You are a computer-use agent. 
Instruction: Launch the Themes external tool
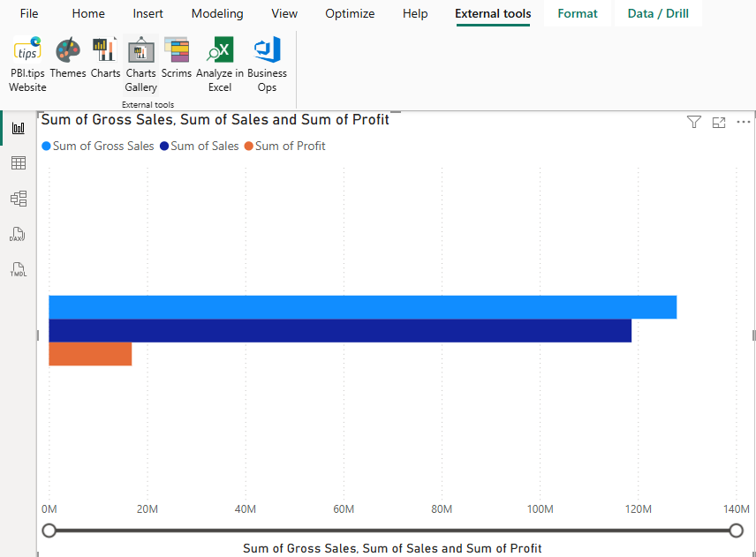pyautogui.click(x=68, y=58)
